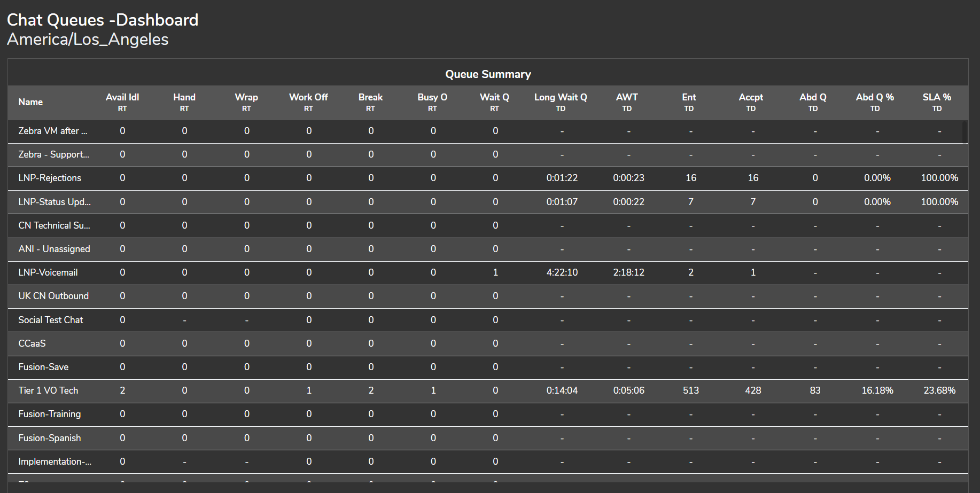
Task: Click the 16.18% abandon percentage
Action: point(877,390)
